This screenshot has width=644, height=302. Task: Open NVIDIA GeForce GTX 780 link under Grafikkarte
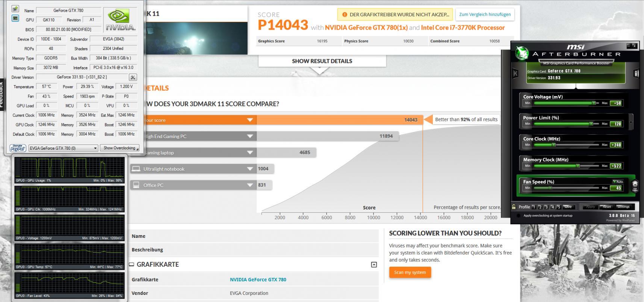258,279
